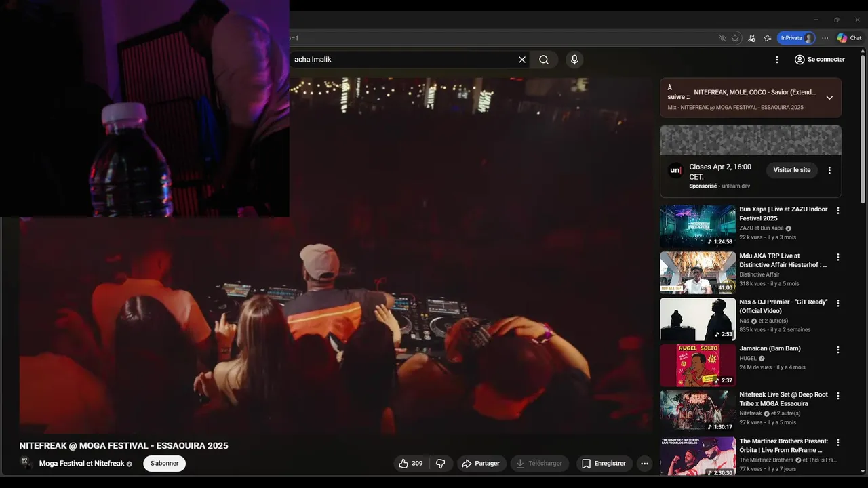Click the main video player
The image size is (868, 488).
(336, 256)
